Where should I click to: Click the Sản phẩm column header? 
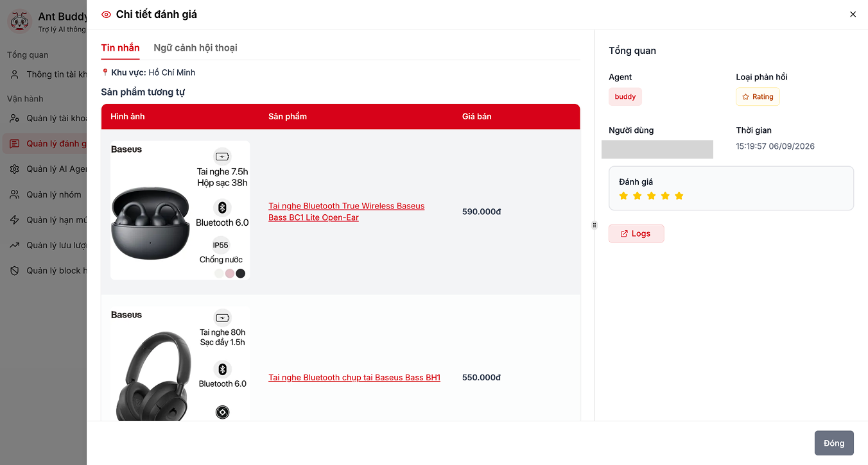pos(288,117)
